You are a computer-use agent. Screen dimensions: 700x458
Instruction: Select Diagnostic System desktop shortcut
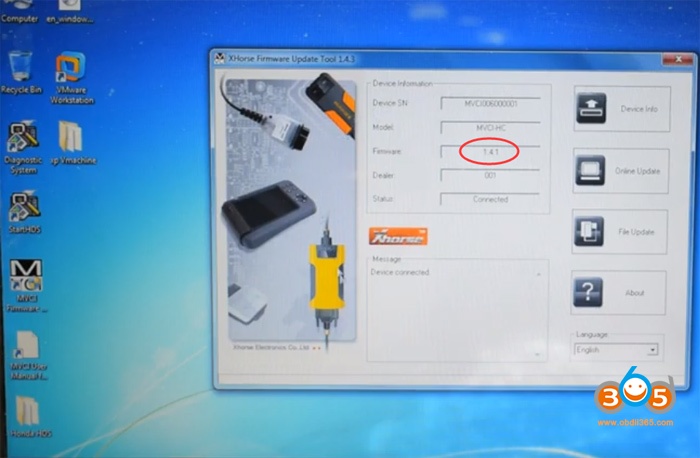point(22,147)
